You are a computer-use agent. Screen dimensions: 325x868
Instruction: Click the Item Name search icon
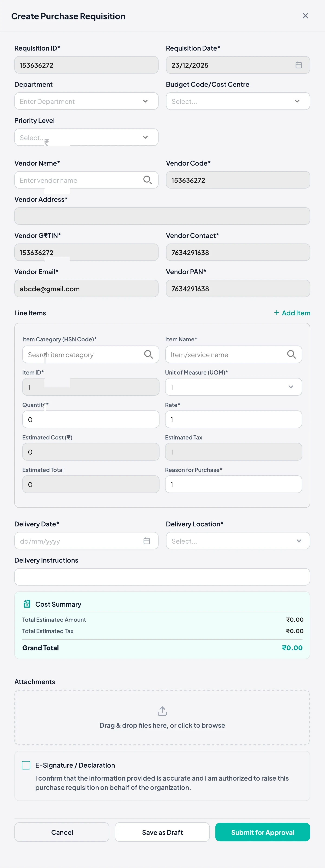pos(291,354)
